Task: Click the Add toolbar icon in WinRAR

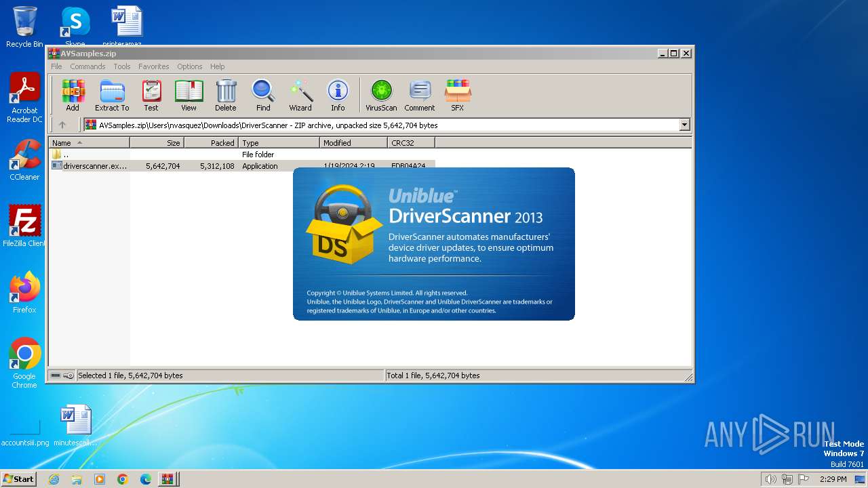Action: [x=73, y=95]
